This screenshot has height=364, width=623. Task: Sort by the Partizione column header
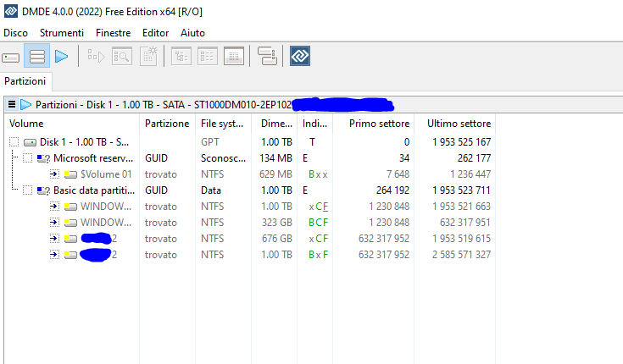coord(167,124)
